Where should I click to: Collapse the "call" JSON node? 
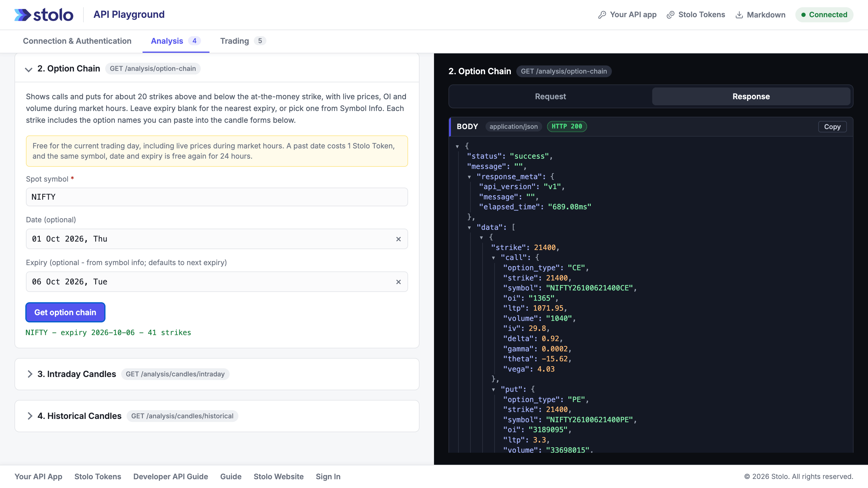[x=493, y=258]
